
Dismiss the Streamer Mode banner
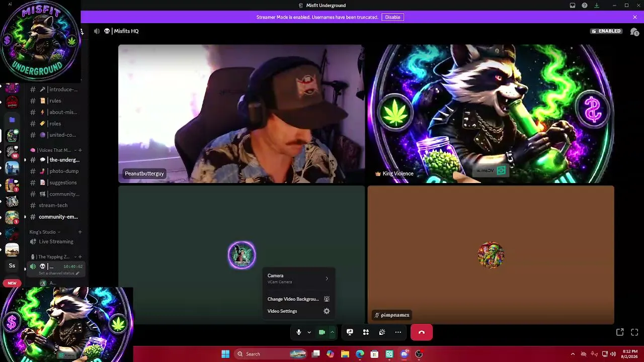tap(635, 17)
